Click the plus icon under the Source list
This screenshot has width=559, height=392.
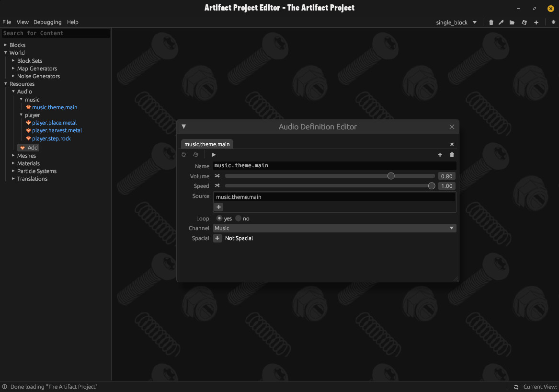click(218, 207)
